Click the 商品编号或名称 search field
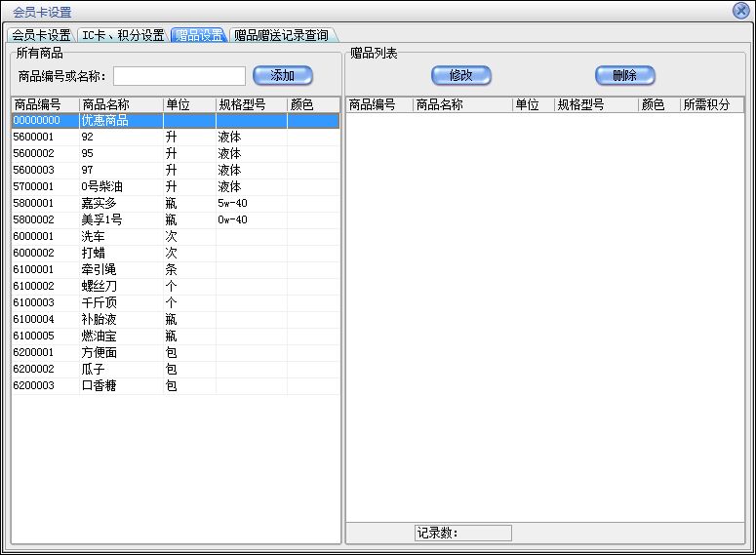This screenshot has width=756, height=555. (x=179, y=76)
